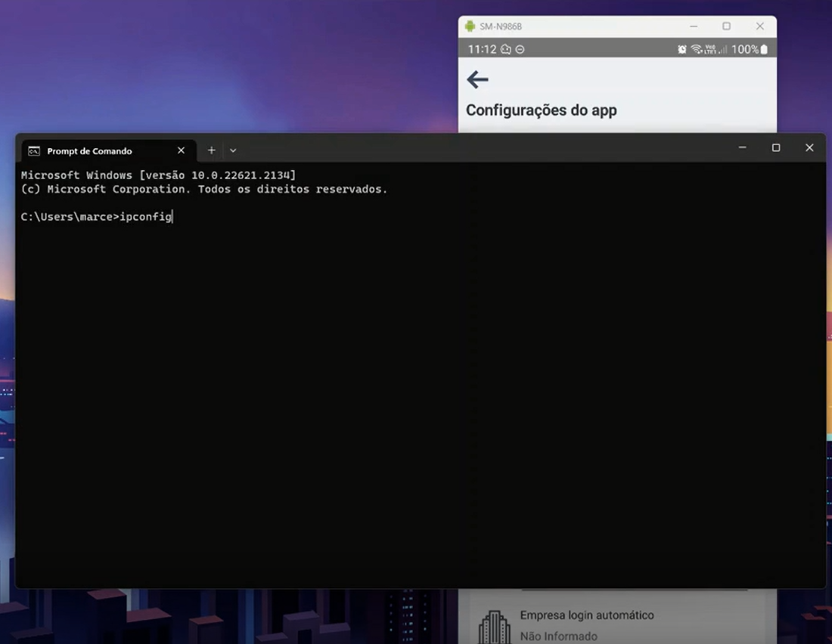Close the Prompt de Comando window

(809, 147)
